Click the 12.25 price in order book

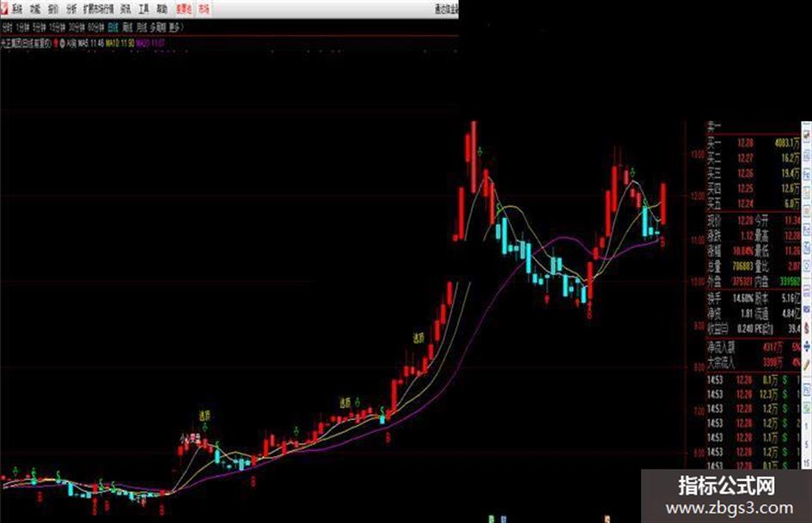click(x=745, y=188)
